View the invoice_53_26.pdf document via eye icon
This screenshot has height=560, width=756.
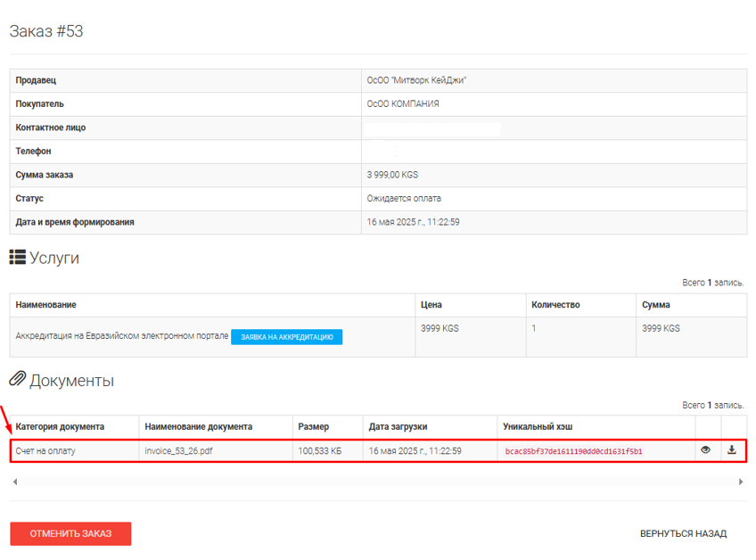coord(705,450)
